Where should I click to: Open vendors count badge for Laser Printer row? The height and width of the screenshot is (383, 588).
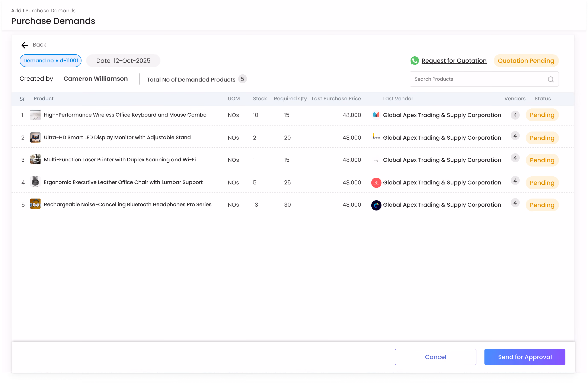click(x=515, y=158)
